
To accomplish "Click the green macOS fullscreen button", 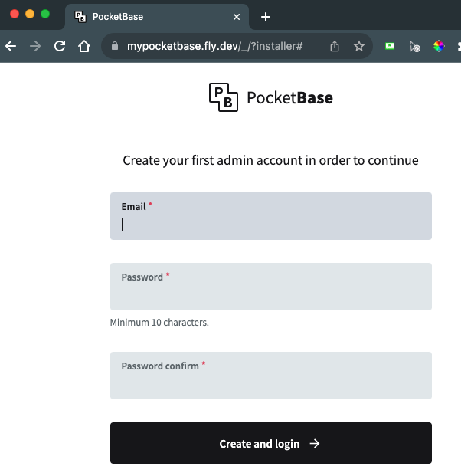I will pyautogui.click(x=45, y=14).
